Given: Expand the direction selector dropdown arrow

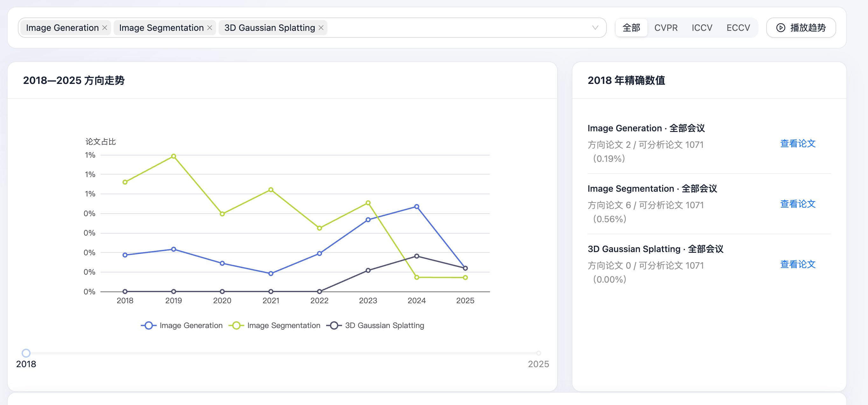Looking at the screenshot, I should coord(595,28).
